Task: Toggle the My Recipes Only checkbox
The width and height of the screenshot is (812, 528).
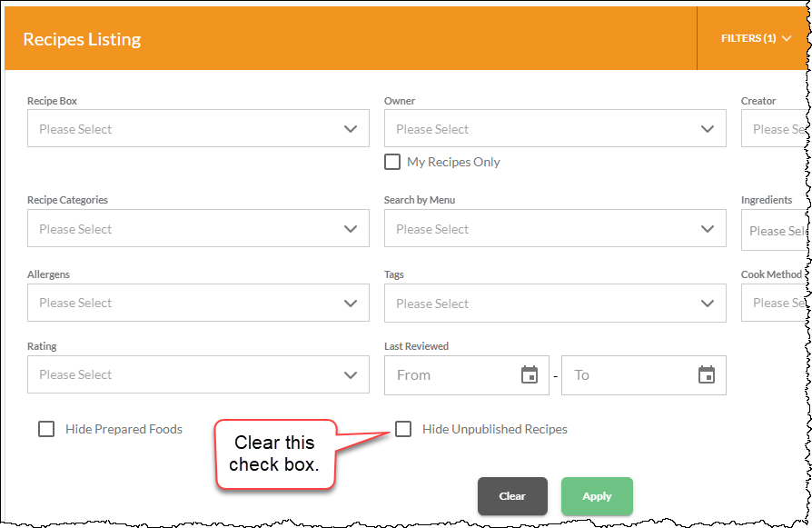Action: [392, 162]
